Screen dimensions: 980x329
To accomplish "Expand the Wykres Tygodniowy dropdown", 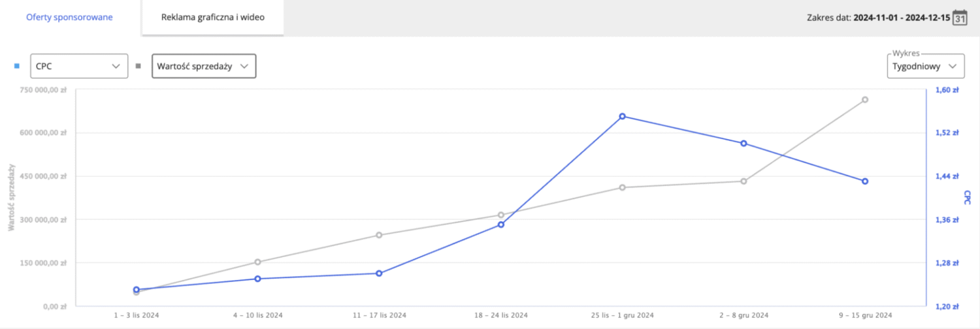I will 926,66.
